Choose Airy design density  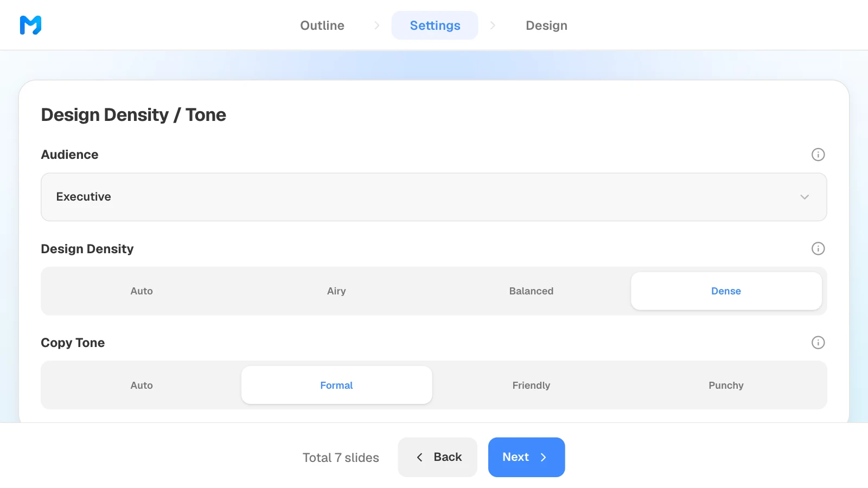[336, 291]
